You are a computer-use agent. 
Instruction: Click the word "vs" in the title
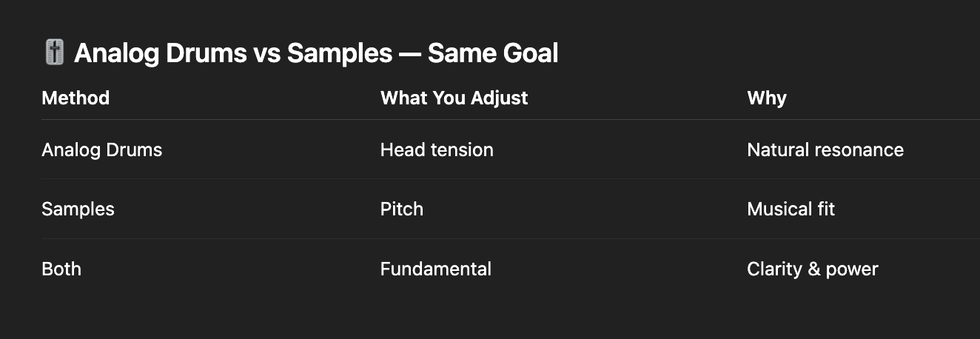pyautogui.click(x=263, y=53)
